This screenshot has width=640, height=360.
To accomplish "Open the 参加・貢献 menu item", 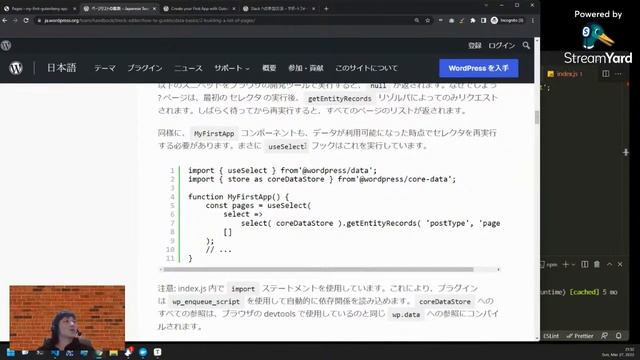I will 306,68.
